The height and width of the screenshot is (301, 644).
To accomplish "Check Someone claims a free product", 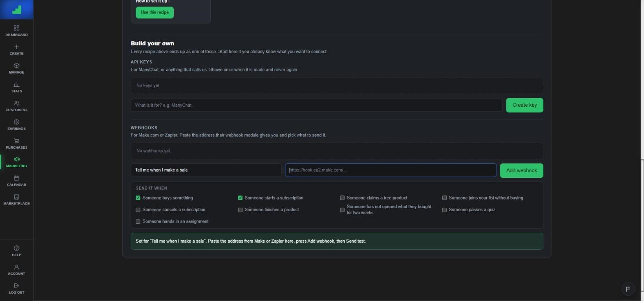I will pos(342,198).
